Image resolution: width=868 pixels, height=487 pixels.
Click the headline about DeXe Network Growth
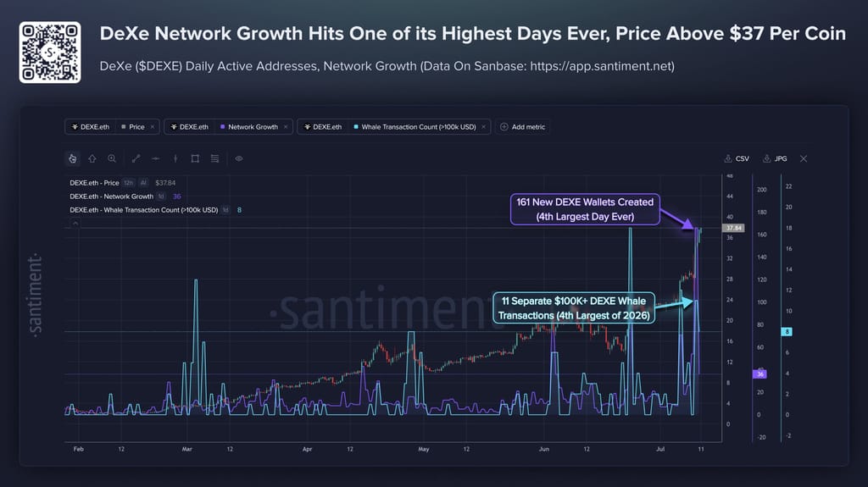[x=473, y=34]
